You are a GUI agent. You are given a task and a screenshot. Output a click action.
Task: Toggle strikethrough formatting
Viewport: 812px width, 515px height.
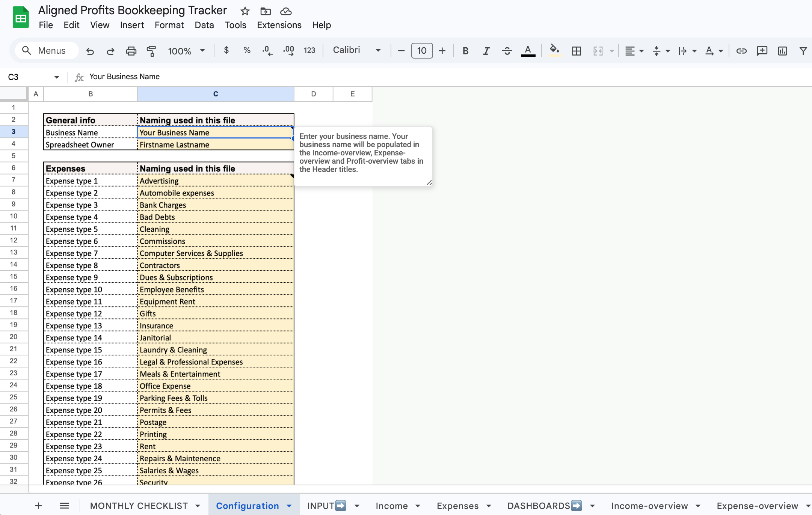[507, 51]
